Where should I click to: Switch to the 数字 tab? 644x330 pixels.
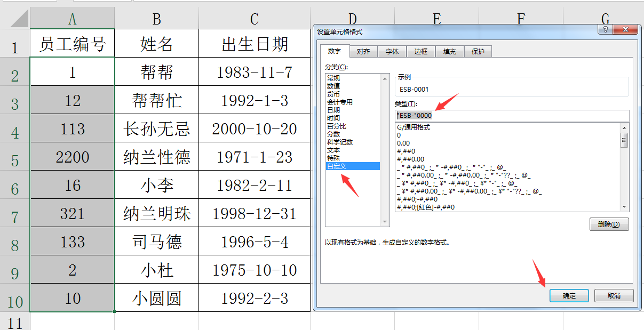tap(335, 52)
